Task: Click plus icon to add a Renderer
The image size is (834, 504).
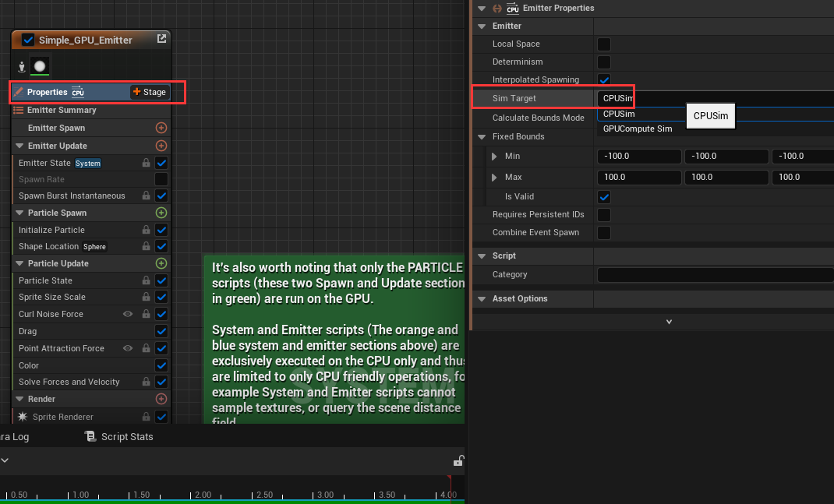Action: [161, 399]
